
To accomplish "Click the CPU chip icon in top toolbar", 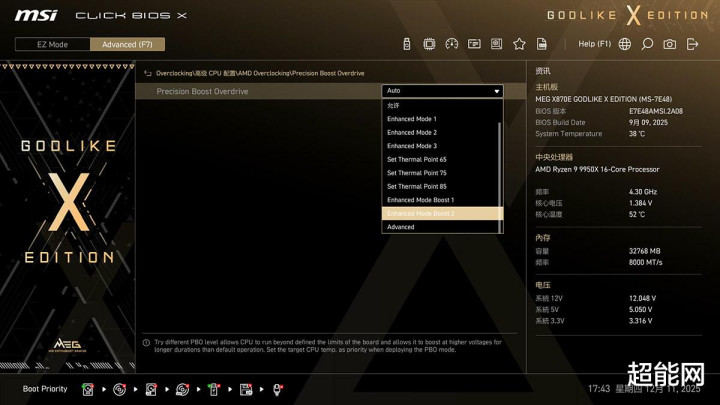I will coord(429,44).
